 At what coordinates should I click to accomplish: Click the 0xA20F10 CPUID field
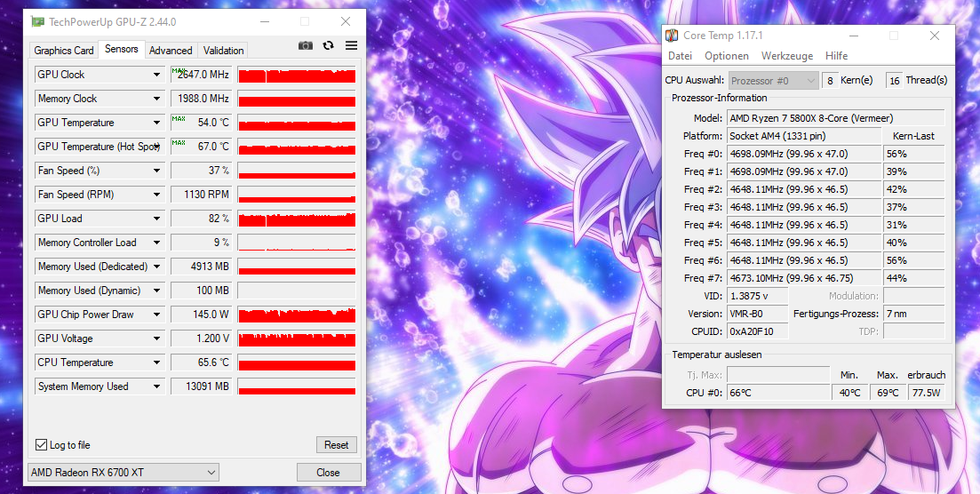[x=758, y=331]
